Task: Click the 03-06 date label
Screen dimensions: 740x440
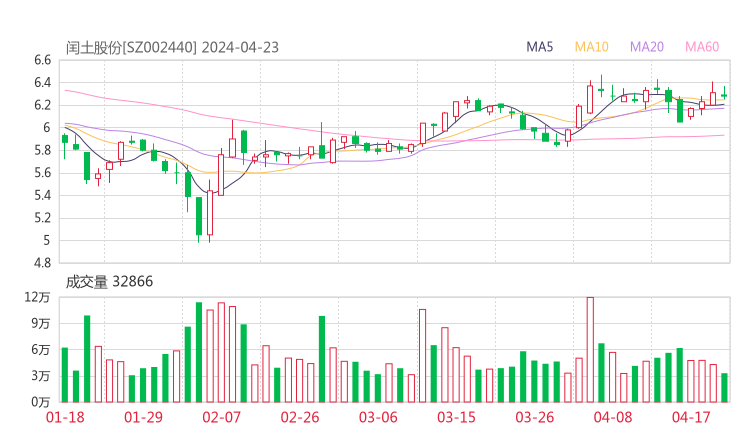Action: click(x=378, y=417)
